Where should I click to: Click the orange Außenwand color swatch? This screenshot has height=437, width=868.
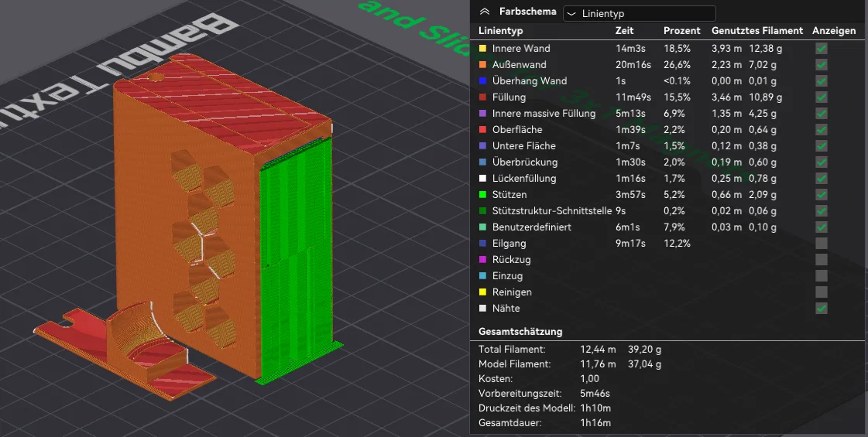482,65
